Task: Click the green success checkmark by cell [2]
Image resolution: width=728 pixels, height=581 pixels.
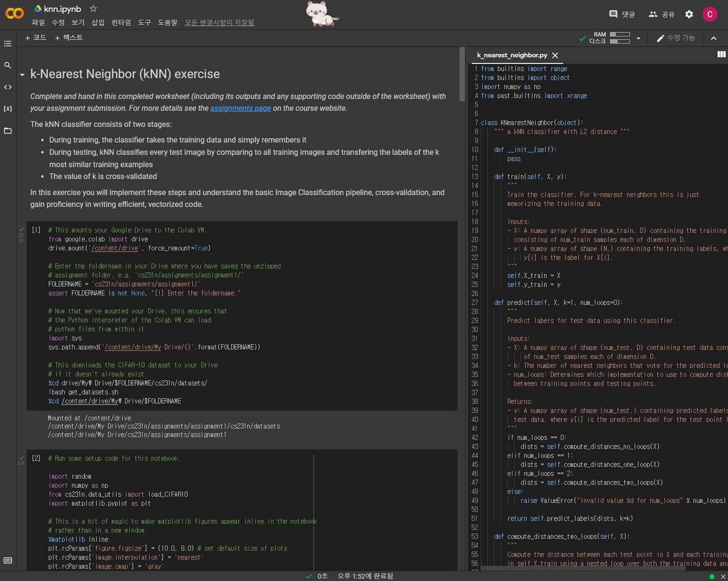Action: tap(21, 457)
